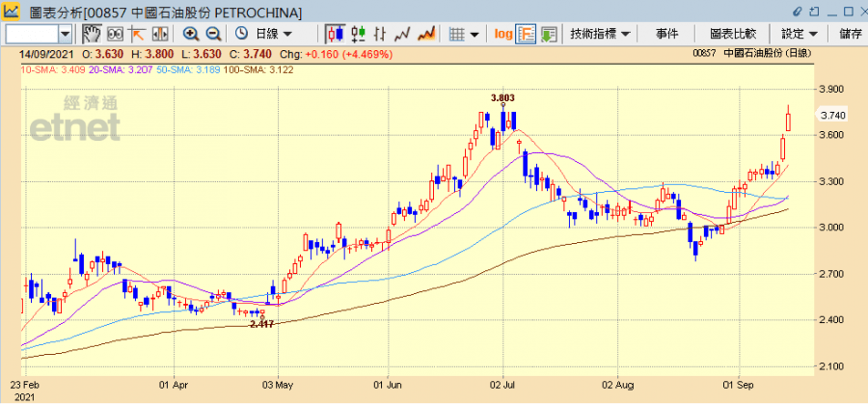Toggle logarithmic scale with log button
868x405 pixels.
point(503,34)
